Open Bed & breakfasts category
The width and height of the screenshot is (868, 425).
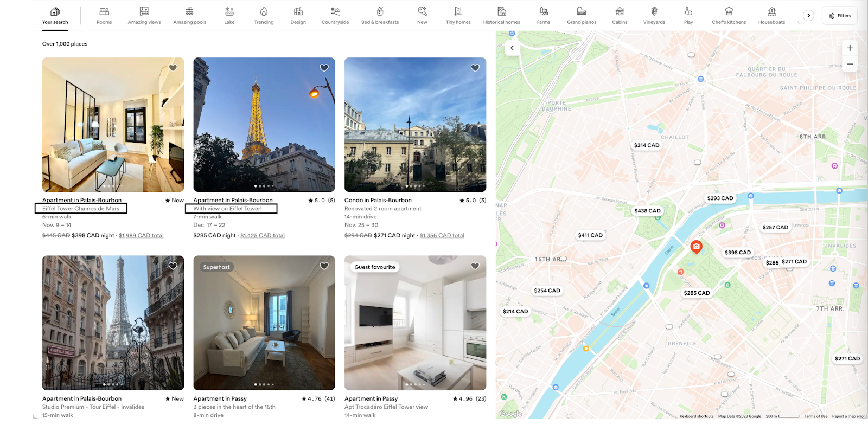380,16
